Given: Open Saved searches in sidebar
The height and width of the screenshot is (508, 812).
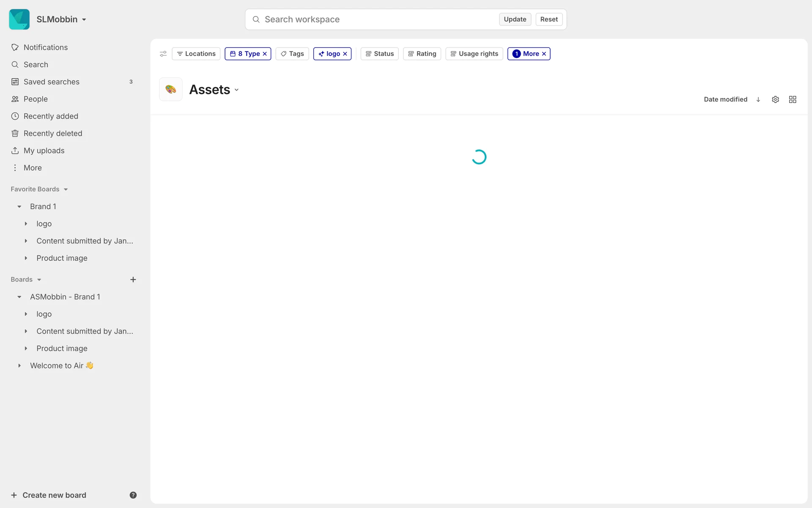Looking at the screenshot, I should (52, 82).
